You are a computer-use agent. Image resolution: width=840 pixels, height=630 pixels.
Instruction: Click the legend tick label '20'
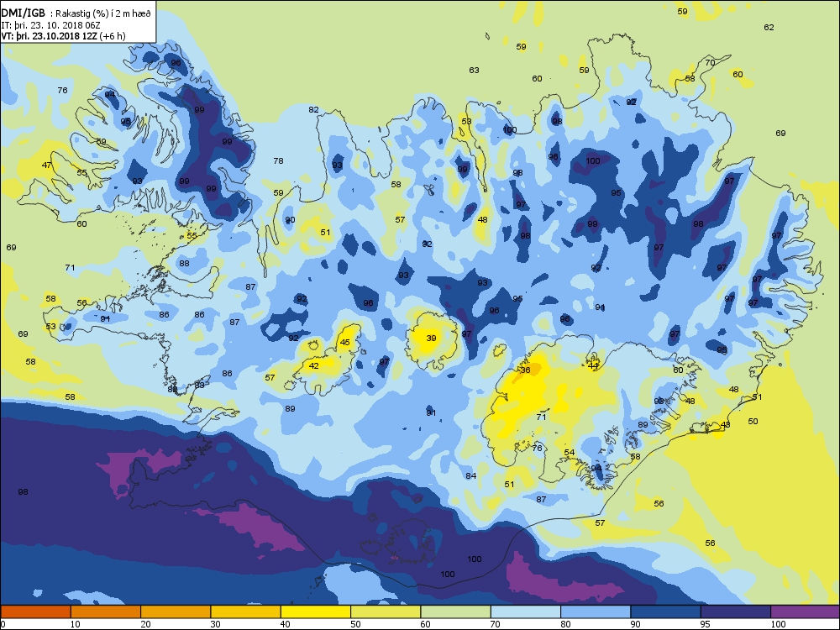pos(145,624)
